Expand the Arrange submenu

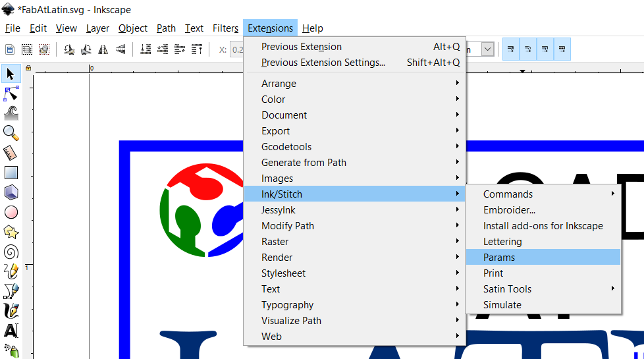(x=354, y=84)
